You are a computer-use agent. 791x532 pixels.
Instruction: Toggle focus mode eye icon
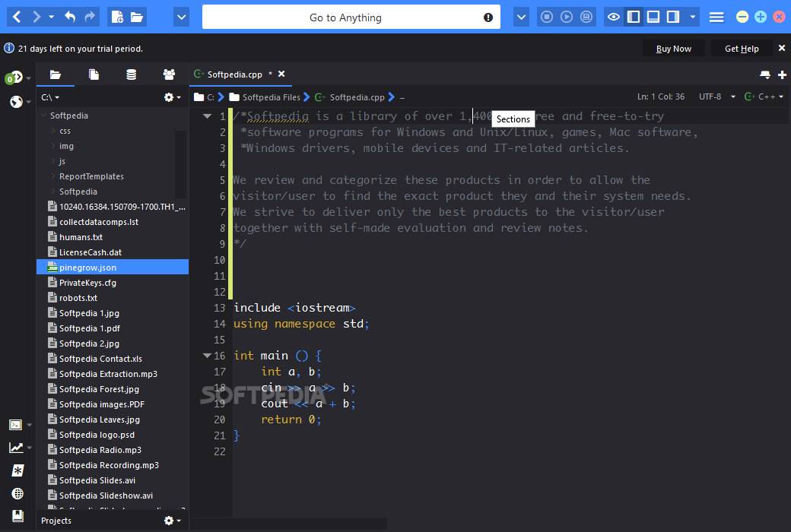(614, 17)
